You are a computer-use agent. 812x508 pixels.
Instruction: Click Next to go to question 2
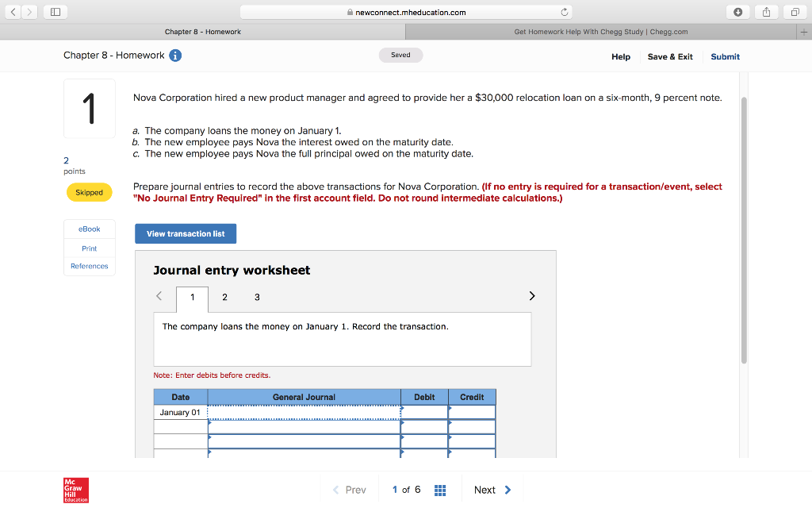[492, 490]
